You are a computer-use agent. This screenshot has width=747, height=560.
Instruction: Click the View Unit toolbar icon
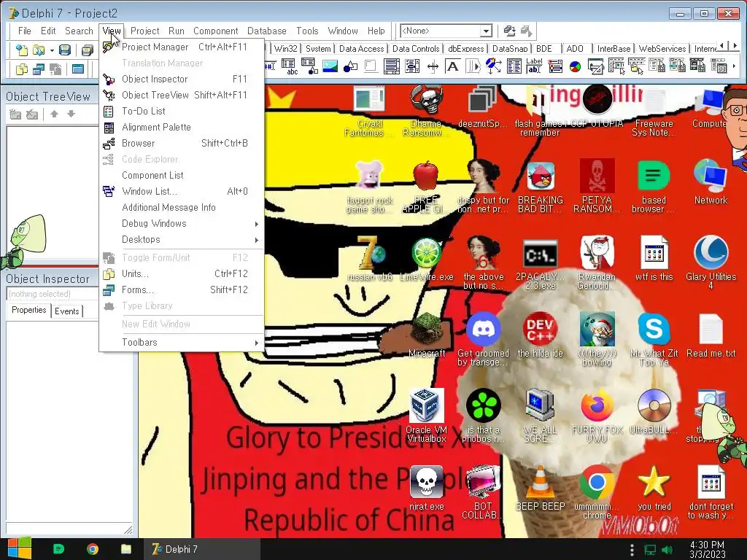point(21,69)
